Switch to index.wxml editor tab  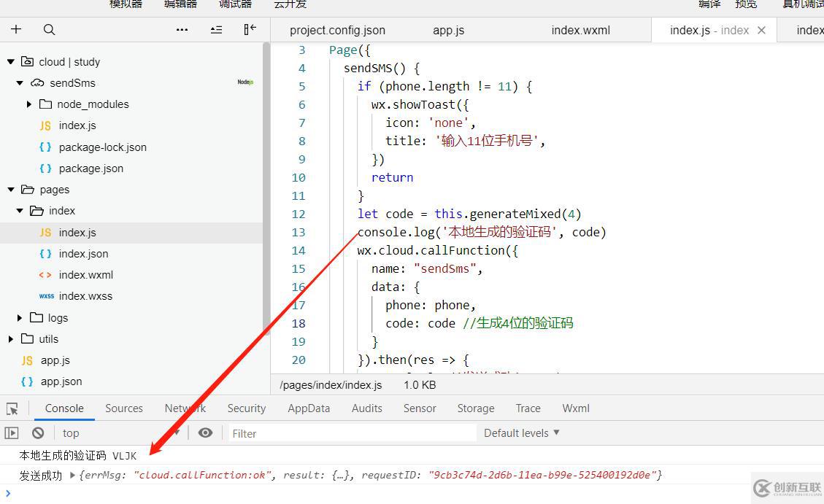pos(581,31)
